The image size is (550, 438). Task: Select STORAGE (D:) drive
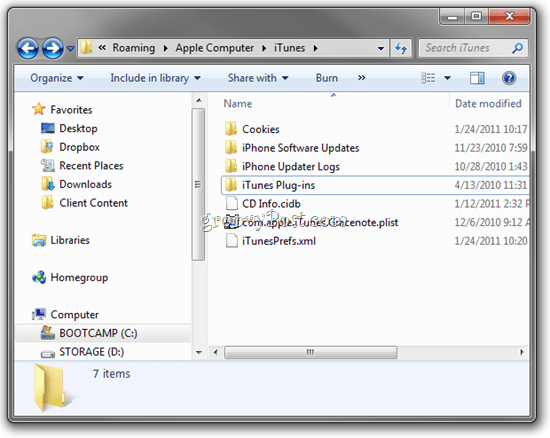(92, 352)
